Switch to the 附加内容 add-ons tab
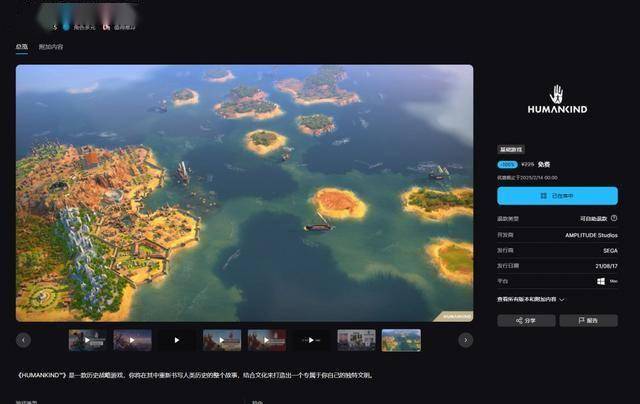Viewport: 640px width, 404px height. point(51,47)
